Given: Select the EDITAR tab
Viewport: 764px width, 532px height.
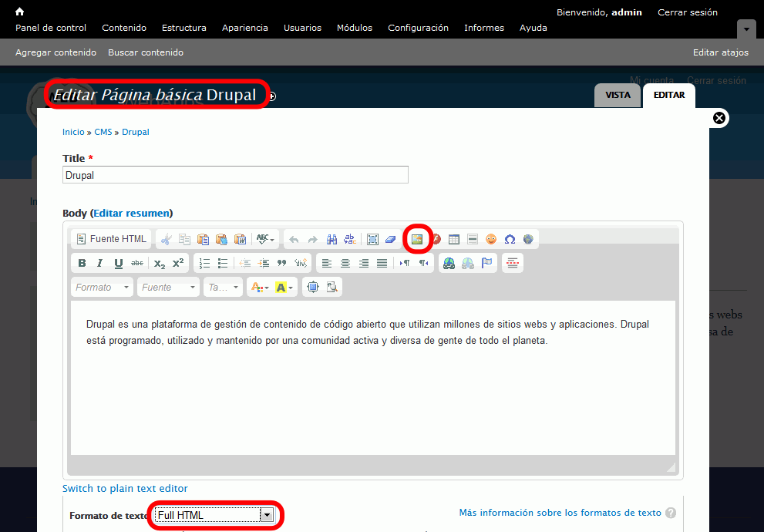Looking at the screenshot, I should point(669,96).
